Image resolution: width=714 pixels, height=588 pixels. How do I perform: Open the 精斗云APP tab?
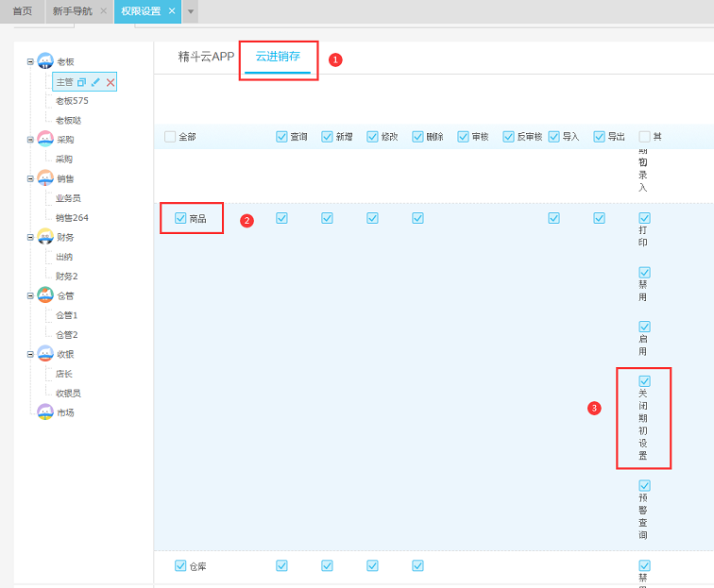point(206,57)
